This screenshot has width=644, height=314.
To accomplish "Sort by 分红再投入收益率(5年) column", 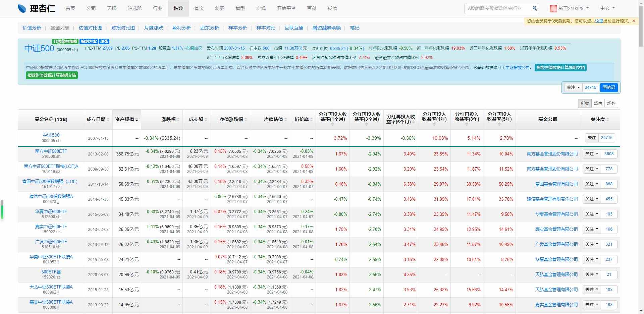I will coord(499,124).
